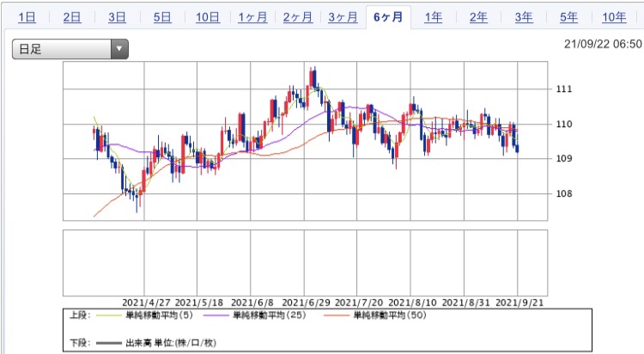The image size is (644, 354).
Task: Click the 単純移動平均(50) legend entry
Action: coord(390,315)
